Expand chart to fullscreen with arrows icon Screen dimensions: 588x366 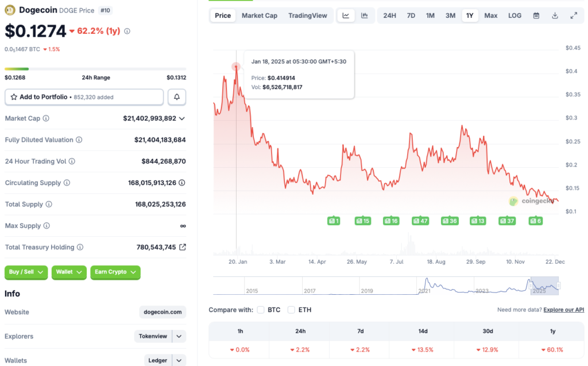[574, 16]
